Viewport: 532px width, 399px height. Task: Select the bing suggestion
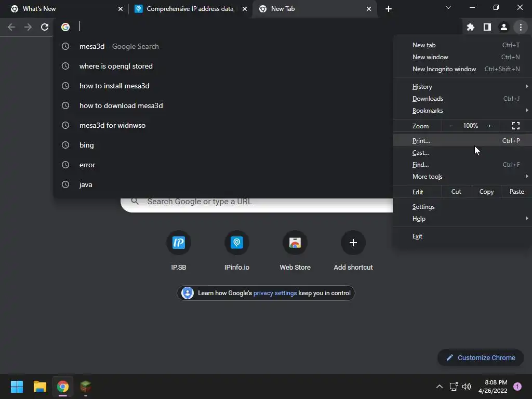tap(223, 145)
